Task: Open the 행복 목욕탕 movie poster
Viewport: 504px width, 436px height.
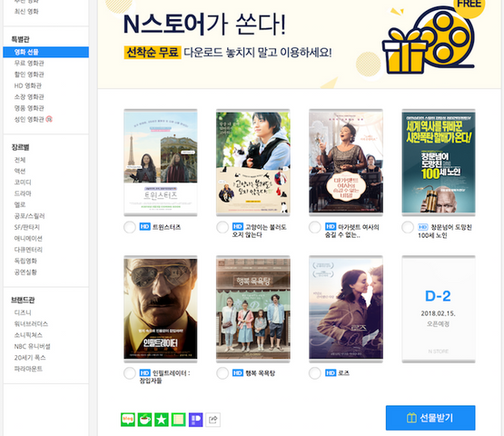Action: point(253,309)
